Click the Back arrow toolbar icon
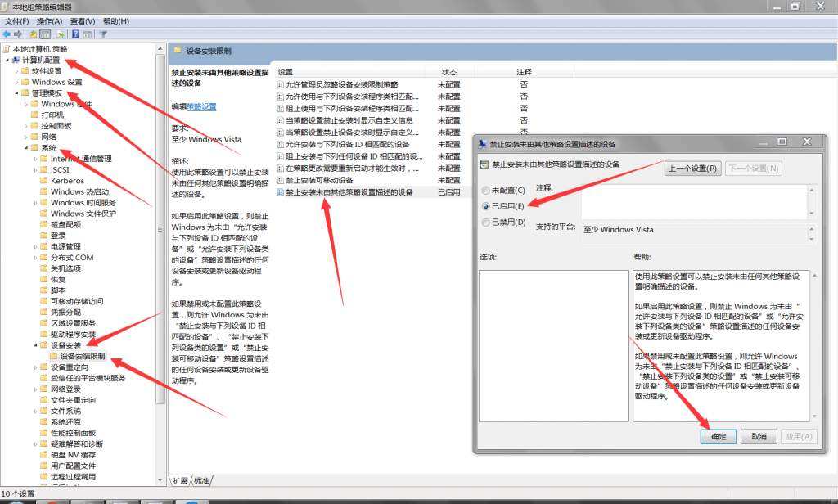Viewport: 838px width, 504px height. coord(7,34)
